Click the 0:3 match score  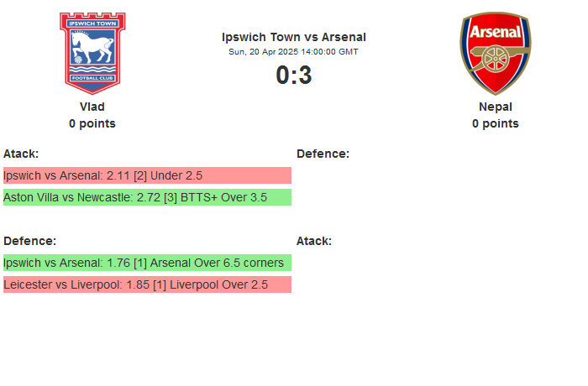click(294, 76)
